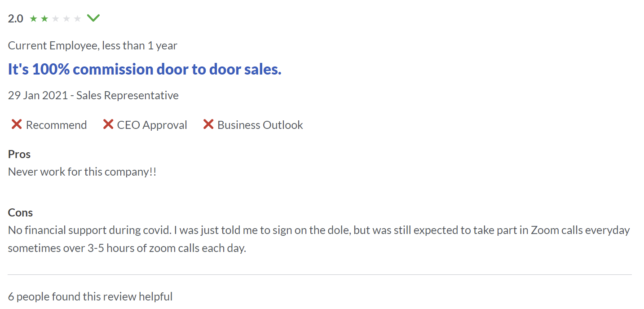Select the CEO Approval label
Image resolution: width=644 pixels, height=309 pixels.
[152, 125]
